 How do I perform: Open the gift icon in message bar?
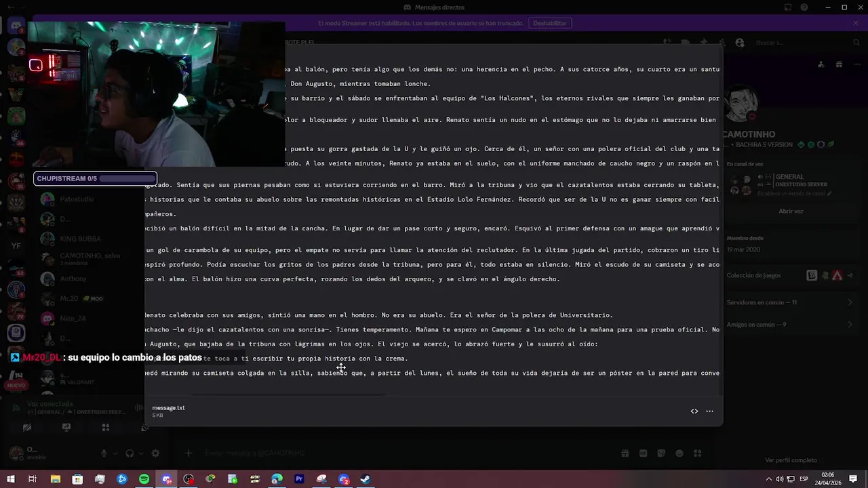pos(625,453)
